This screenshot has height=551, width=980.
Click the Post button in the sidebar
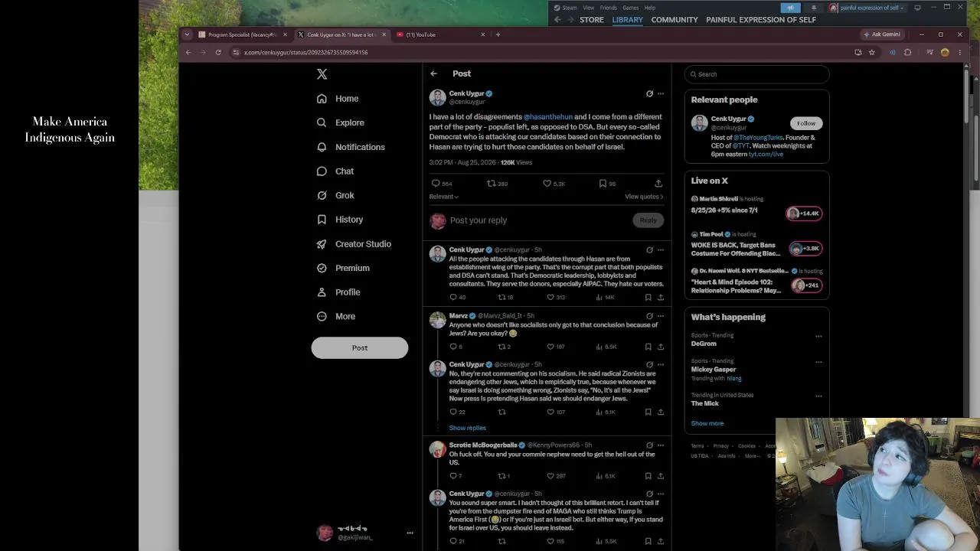point(360,347)
